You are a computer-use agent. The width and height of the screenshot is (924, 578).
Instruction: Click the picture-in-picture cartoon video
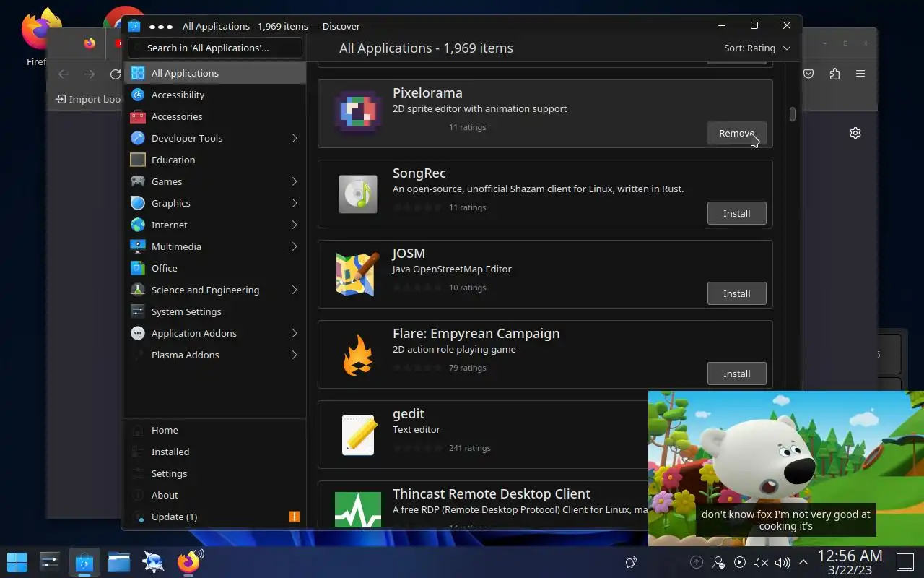pos(786,468)
